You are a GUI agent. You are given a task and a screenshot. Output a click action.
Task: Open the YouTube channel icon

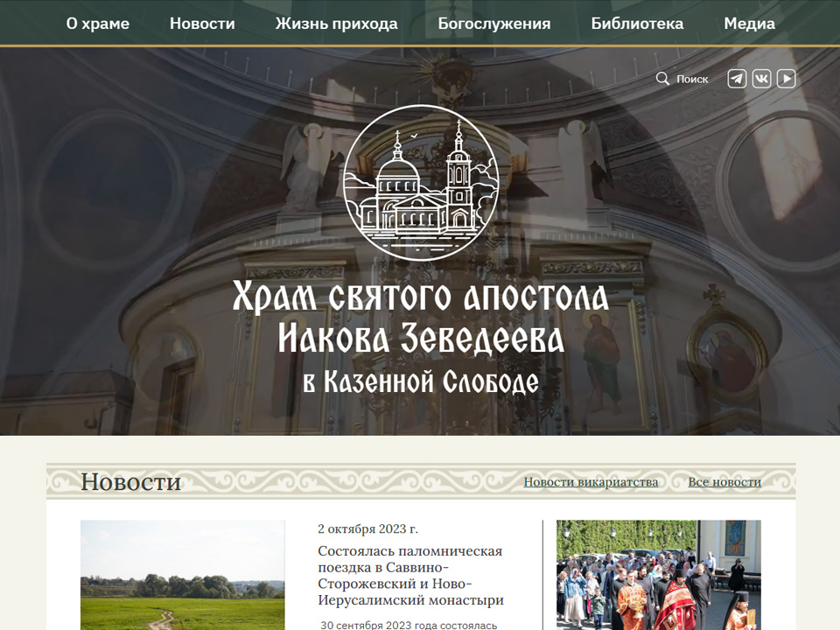click(787, 79)
